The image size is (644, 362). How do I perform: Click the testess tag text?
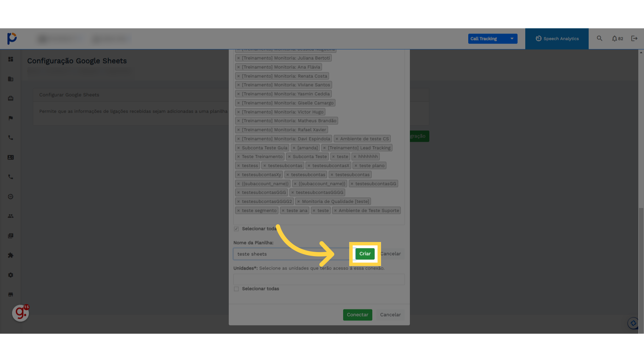(x=250, y=166)
